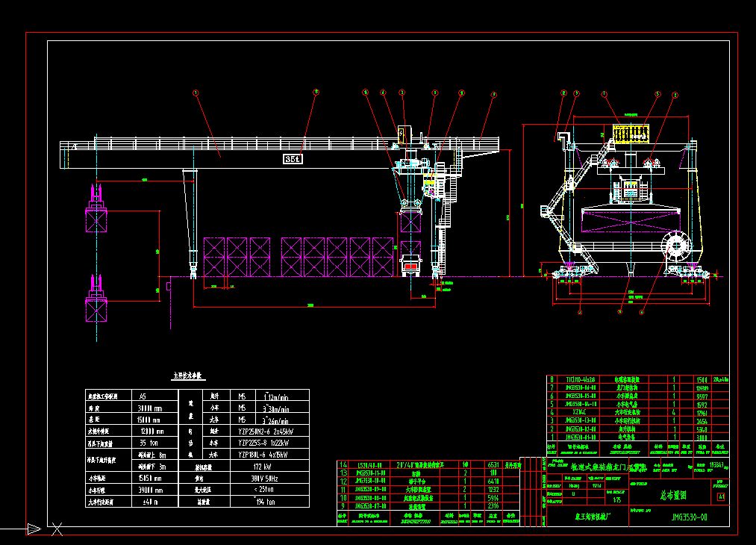
Task: Select the weight value '17961' in upper parts list
Action: 702,413
